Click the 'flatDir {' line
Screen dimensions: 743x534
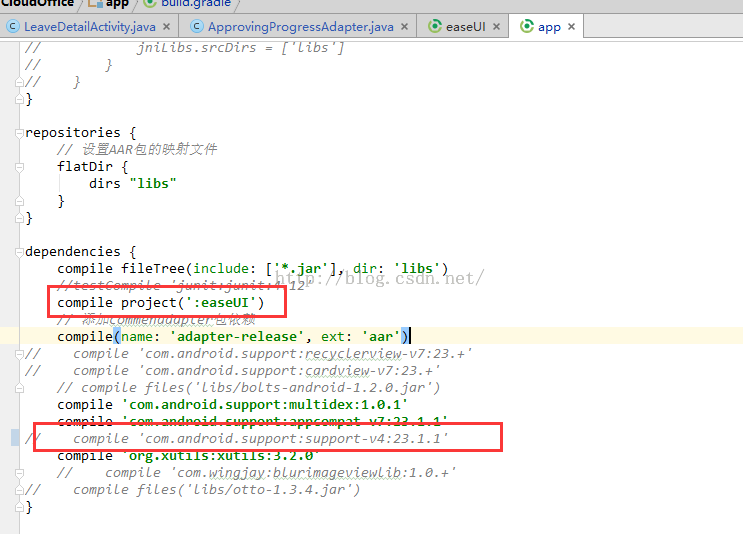click(92, 167)
